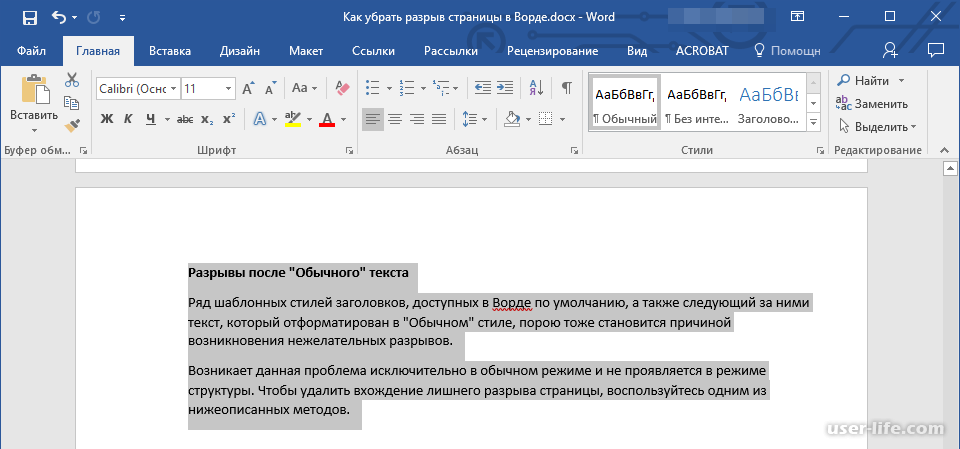Open the Рецензирование tab
The image size is (960, 449).
tap(552, 51)
